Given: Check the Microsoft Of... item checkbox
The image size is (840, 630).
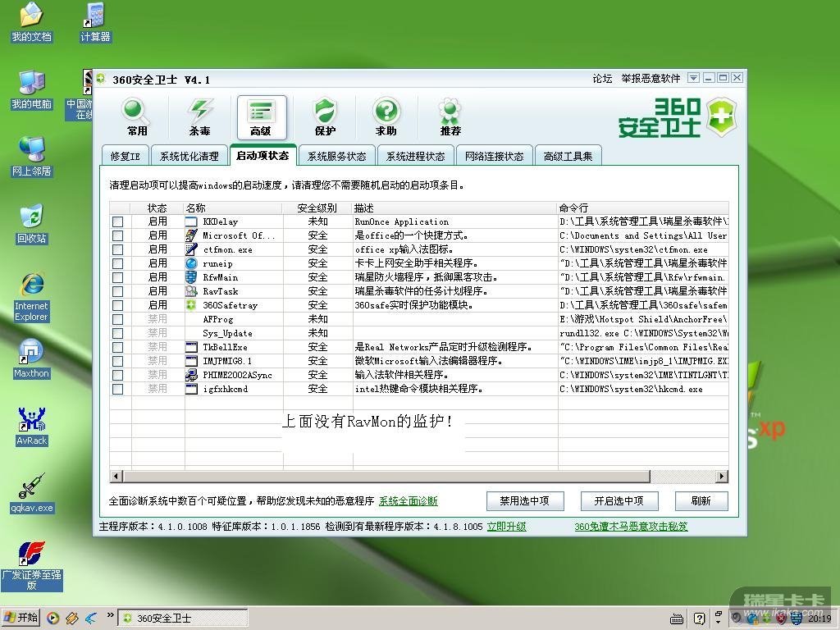Looking at the screenshot, I should [x=118, y=235].
